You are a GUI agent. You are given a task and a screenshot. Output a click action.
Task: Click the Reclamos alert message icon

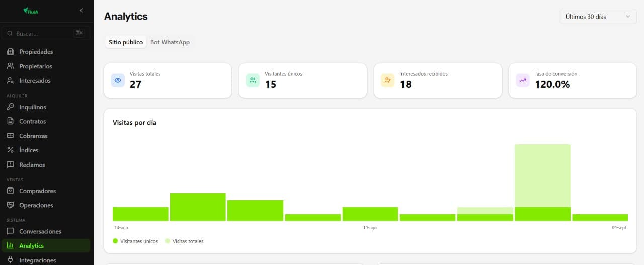click(x=10, y=165)
